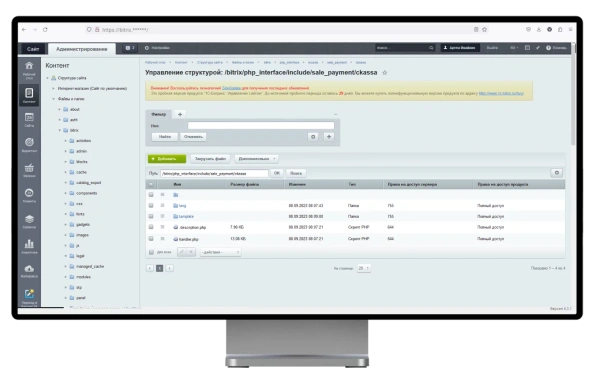600x371 pixels.
Task: Open the Settings item in header bar
Action: [x=157, y=48]
